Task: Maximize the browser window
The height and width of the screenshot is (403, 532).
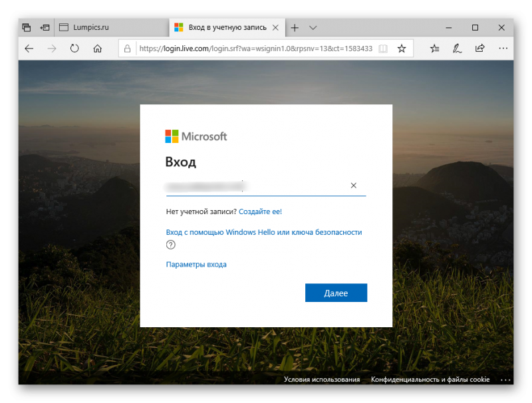Action: click(475, 27)
